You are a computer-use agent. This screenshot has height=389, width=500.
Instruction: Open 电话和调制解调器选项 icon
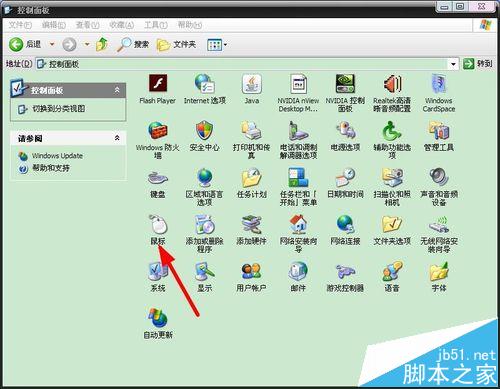[298, 130]
